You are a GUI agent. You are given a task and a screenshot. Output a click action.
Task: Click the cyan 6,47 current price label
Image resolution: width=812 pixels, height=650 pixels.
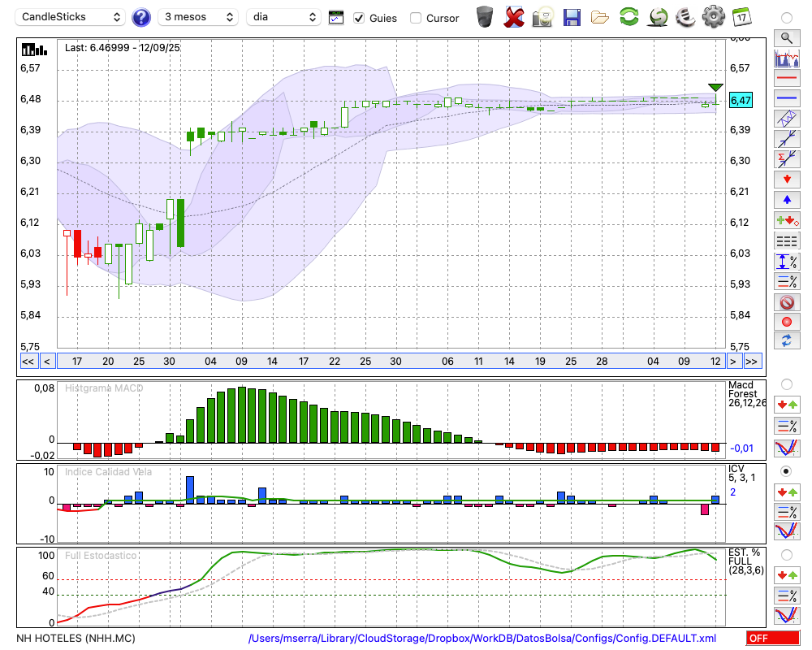click(741, 100)
